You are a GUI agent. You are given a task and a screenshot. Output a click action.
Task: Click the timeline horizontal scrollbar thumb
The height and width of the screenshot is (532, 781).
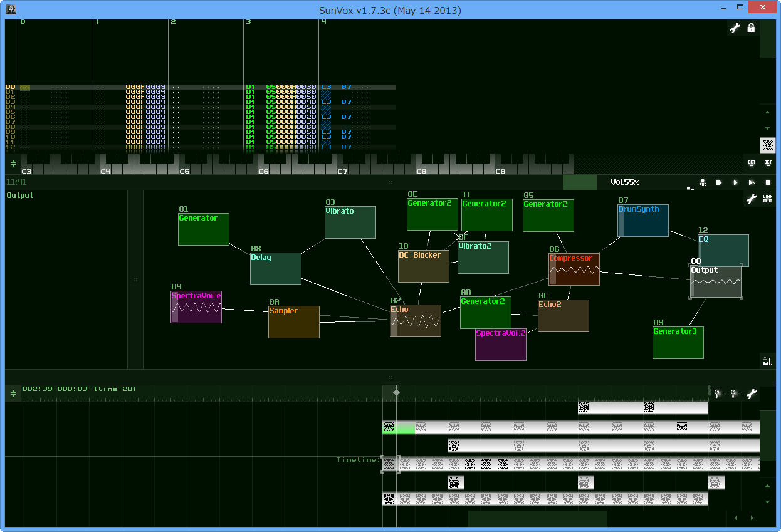click(x=537, y=519)
